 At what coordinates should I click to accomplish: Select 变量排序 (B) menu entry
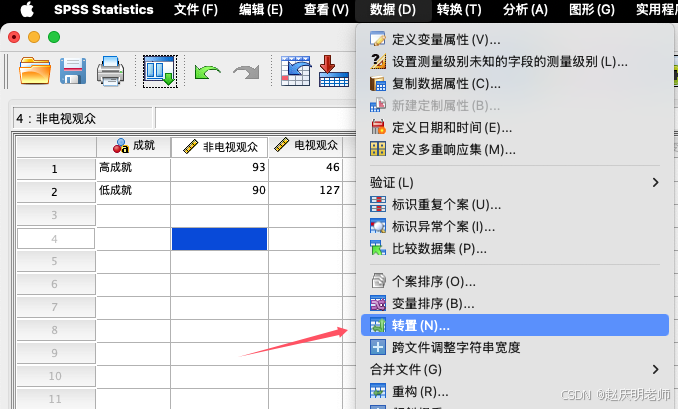pos(515,304)
